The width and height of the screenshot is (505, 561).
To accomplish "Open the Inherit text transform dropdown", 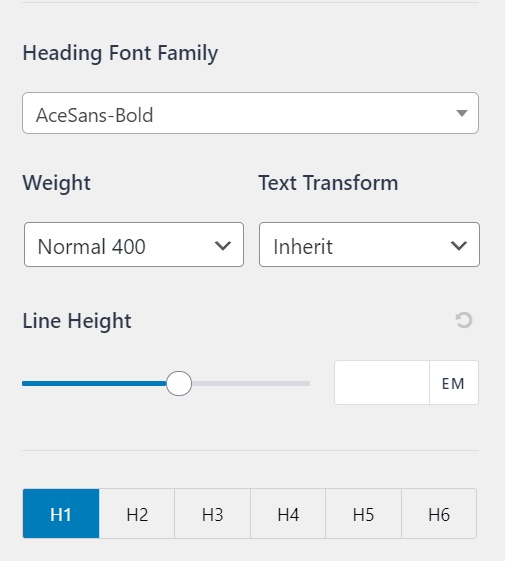I will 369,245.
